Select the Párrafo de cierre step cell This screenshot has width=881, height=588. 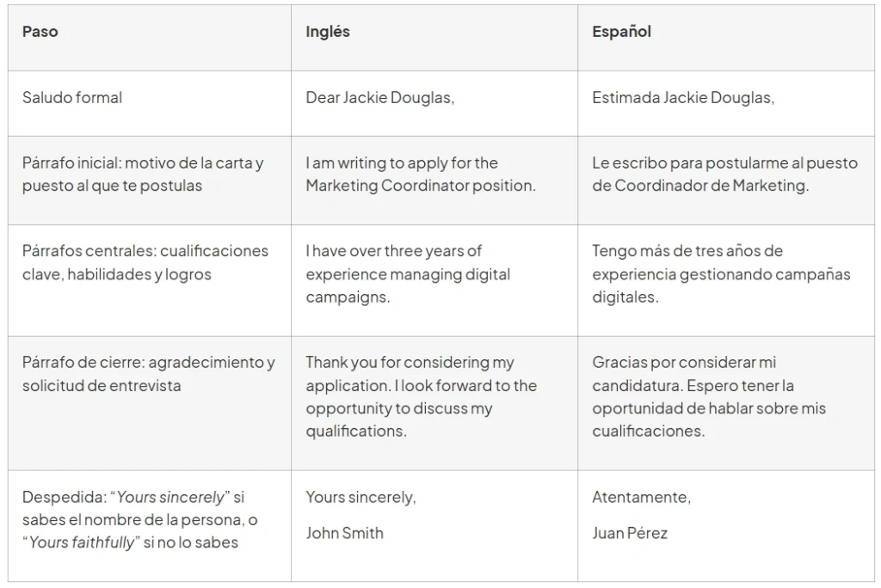pos(150,403)
